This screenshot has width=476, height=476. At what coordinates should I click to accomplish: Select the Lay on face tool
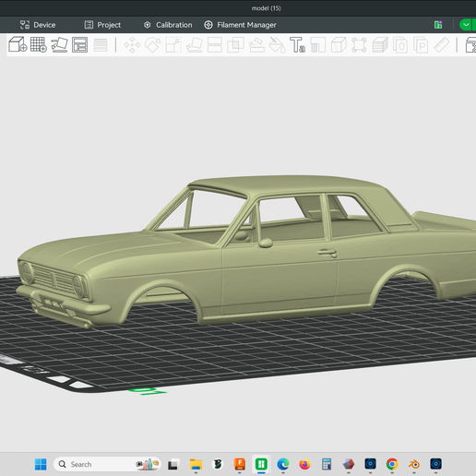(x=194, y=45)
